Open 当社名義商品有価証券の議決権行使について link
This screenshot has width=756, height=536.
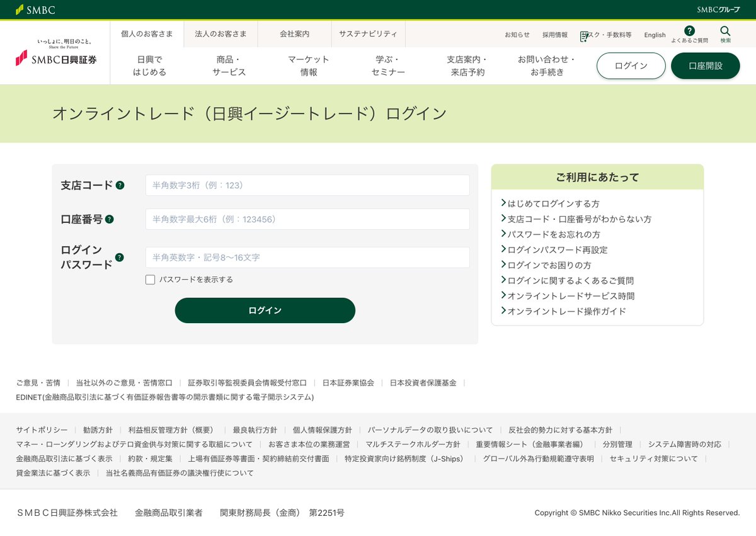(x=180, y=473)
